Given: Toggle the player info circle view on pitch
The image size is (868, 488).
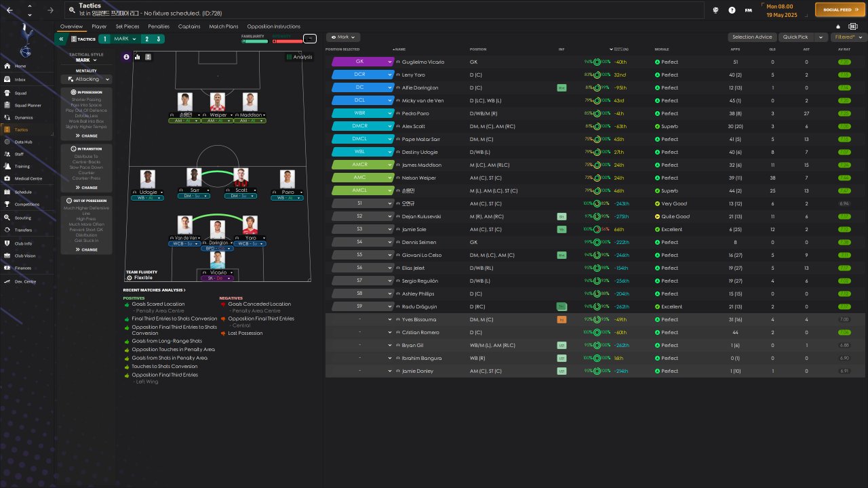Looking at the screenshot, I should [x=126, y=57].
